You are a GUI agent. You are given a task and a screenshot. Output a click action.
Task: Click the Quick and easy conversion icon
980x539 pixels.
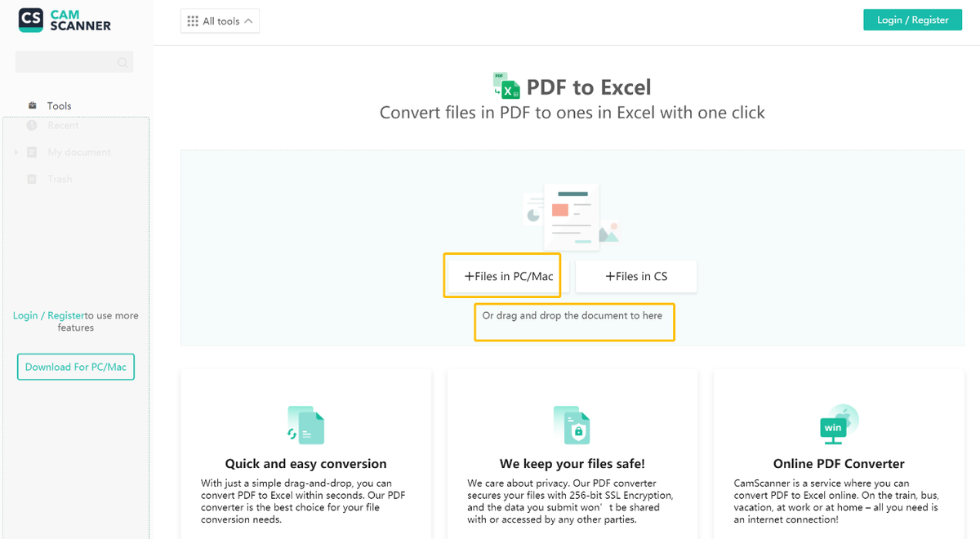(x=305, y=425)
